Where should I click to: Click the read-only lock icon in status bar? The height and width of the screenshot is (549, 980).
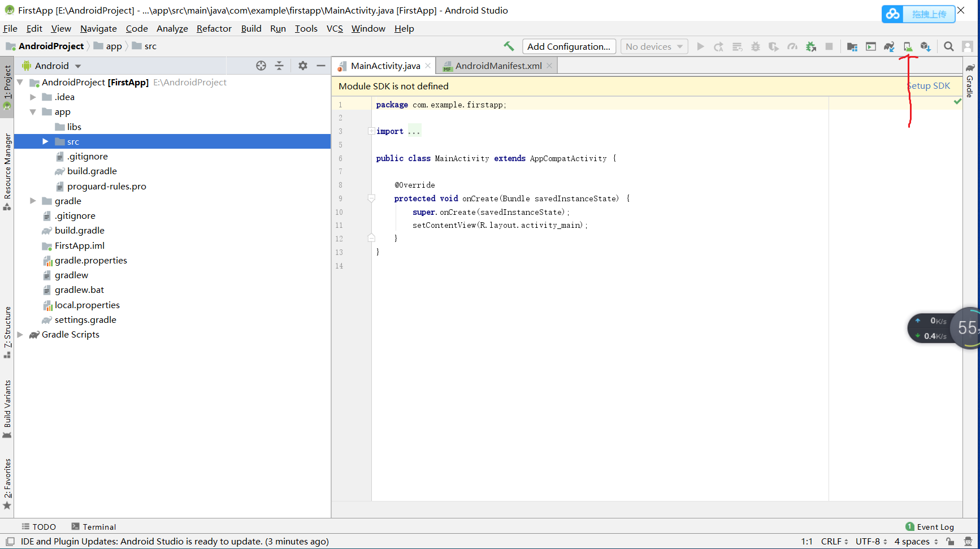coord(950,542)
